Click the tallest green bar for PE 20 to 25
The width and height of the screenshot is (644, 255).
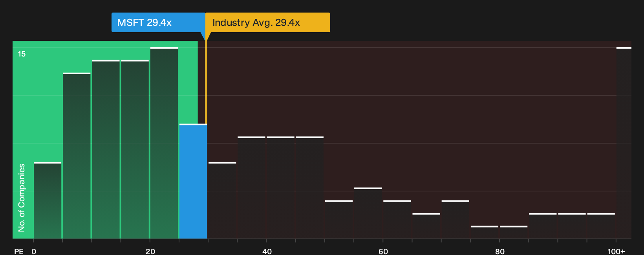pos(164,143)
